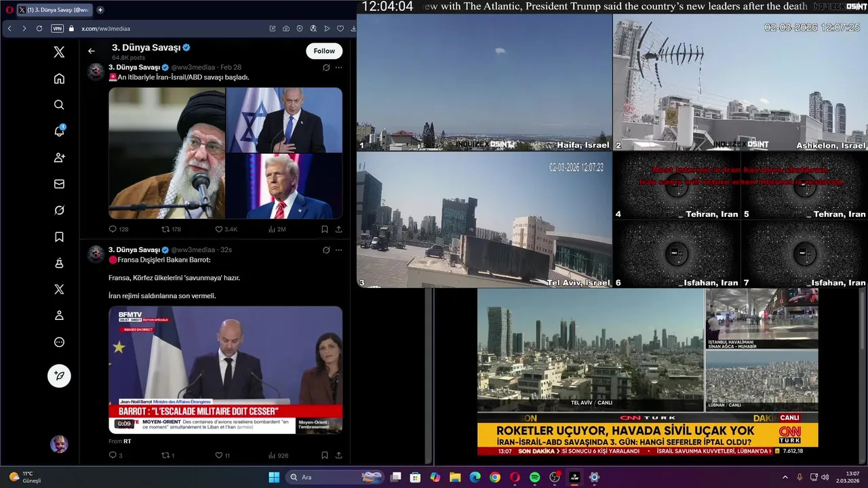Play the BFMTV Barrot video

point(225,370)
